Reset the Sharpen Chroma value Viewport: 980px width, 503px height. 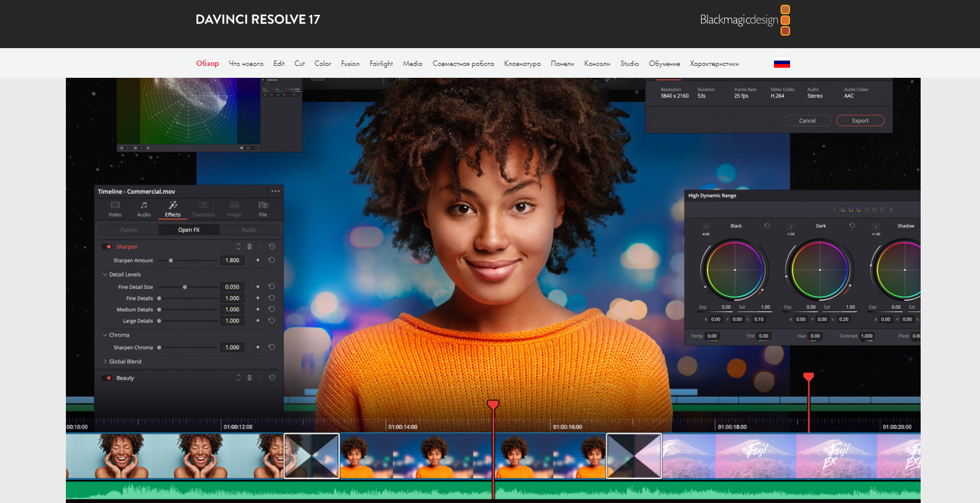(x=272, y=347)
